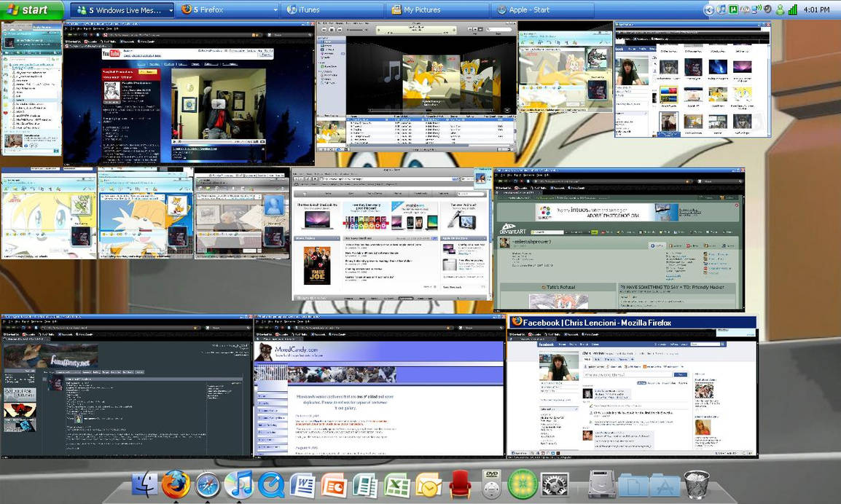Launch Excel from the dock
This screenshot has width=841, height=504.
397,484
